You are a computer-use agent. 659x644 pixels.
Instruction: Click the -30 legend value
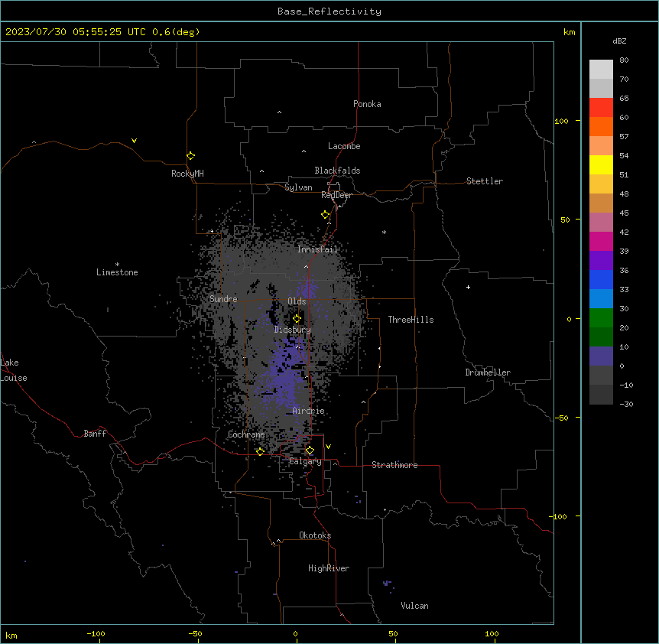pyautogui.click(x=626, y=404)
